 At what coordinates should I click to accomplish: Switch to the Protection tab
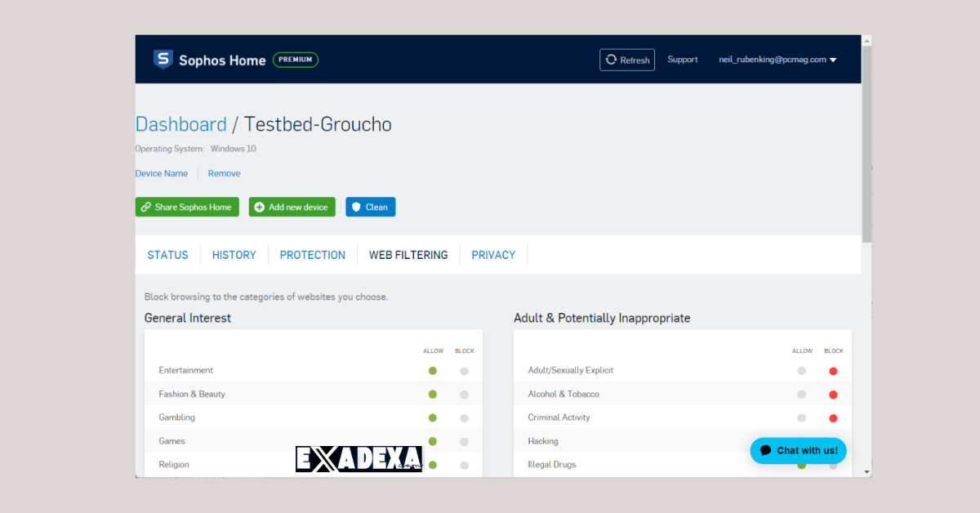[x=312, y=255]
